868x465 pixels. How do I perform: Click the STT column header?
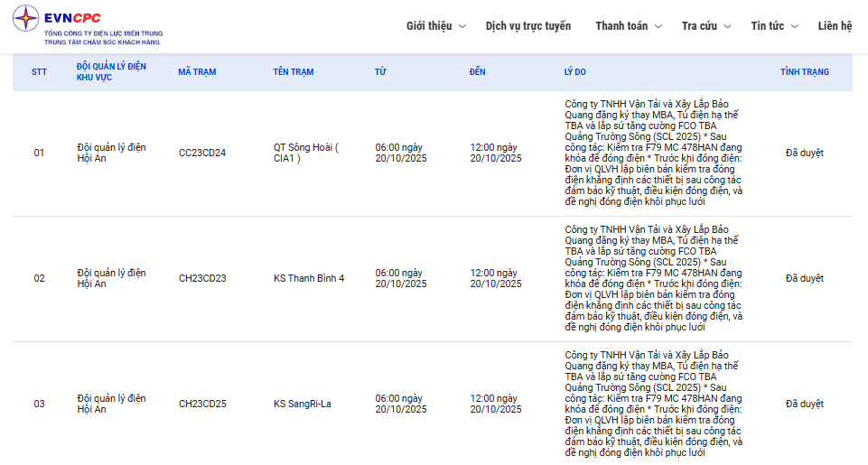tap(39, 72)
